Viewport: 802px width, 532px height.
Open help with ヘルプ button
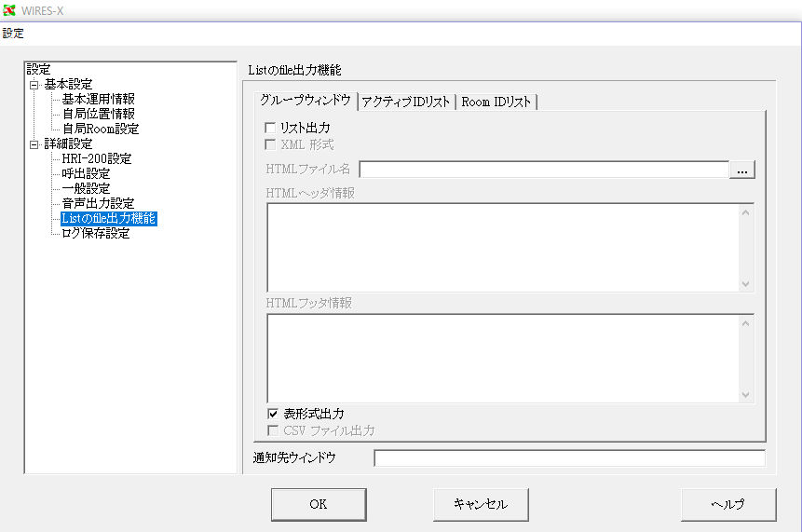728,504
